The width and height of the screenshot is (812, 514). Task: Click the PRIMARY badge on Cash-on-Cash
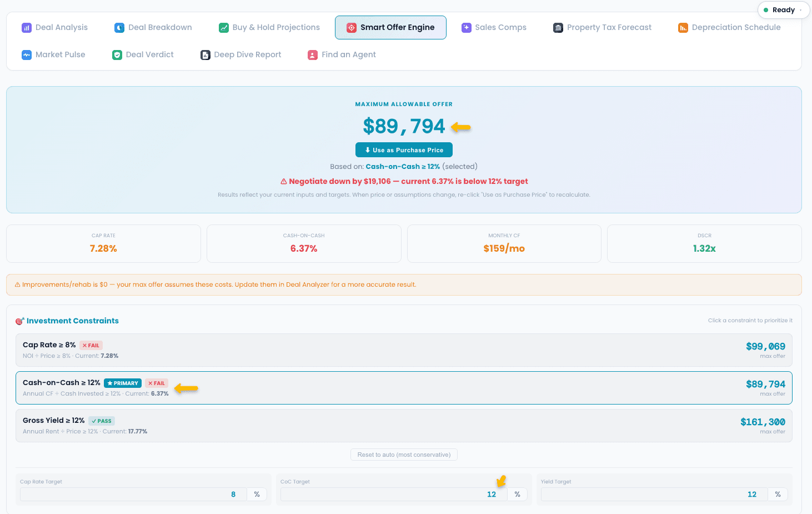point(123,383)
